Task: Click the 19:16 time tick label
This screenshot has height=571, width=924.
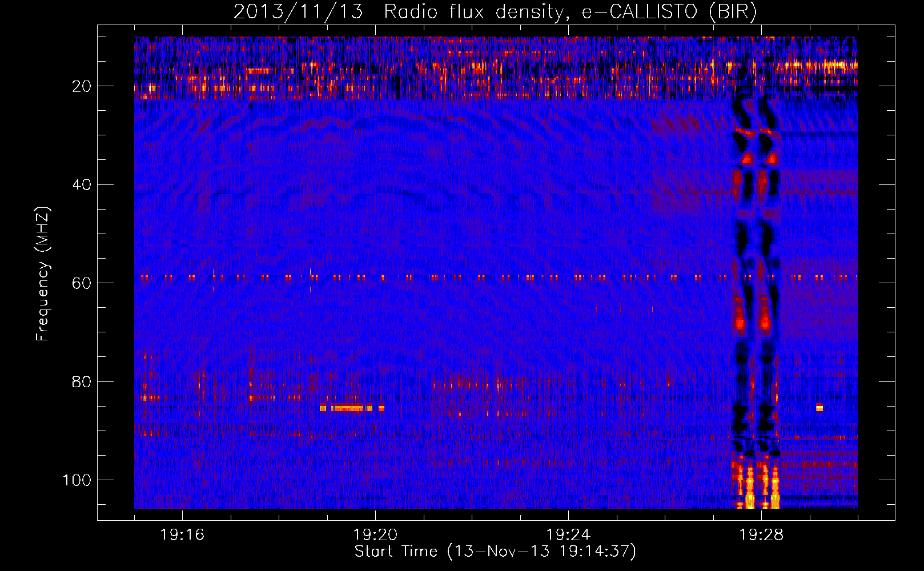Action: [x=182, y=535]
